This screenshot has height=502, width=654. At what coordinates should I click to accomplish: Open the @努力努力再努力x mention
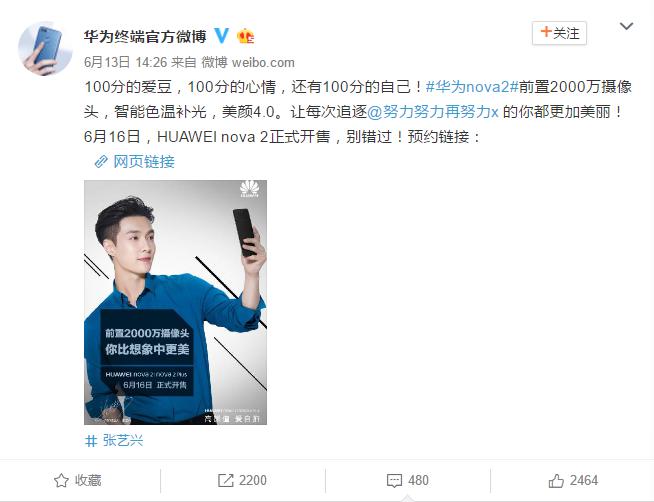click(433, 112)
